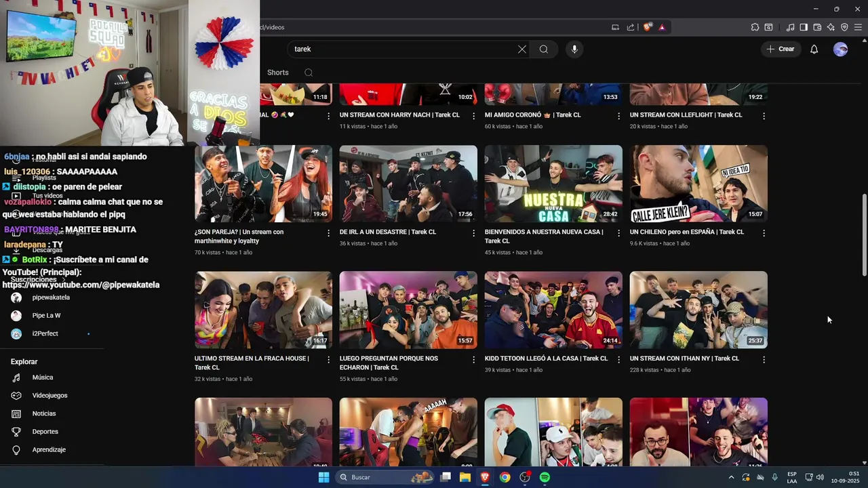Open options for 'MI AMIGO CORONÓ' video

(618, 116)
